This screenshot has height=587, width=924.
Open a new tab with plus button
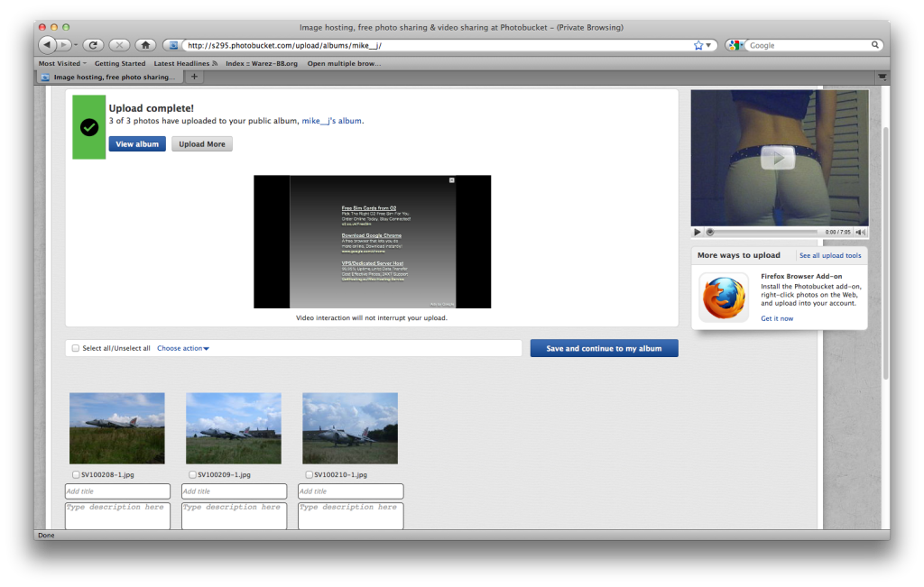tap(194, 77)
